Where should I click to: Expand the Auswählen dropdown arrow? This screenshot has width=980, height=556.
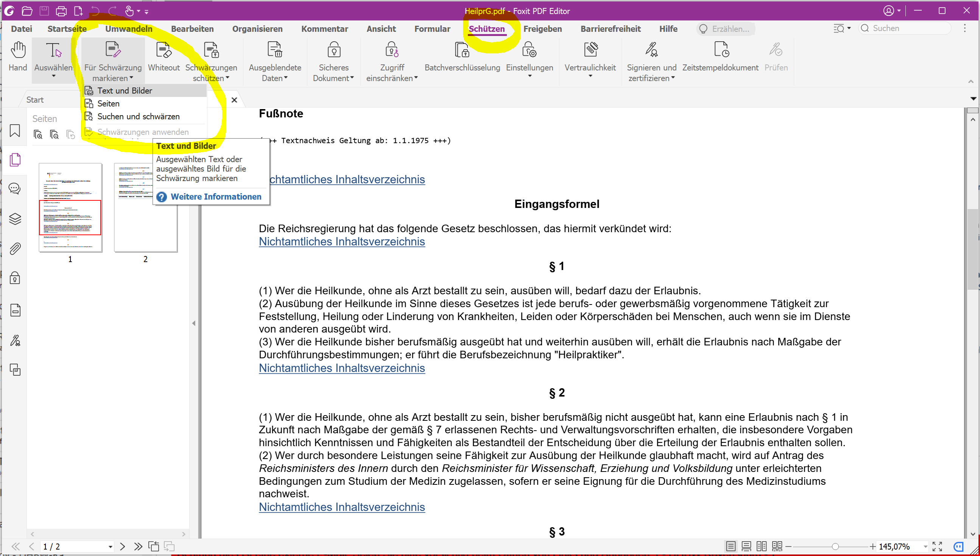coord(53,76)
